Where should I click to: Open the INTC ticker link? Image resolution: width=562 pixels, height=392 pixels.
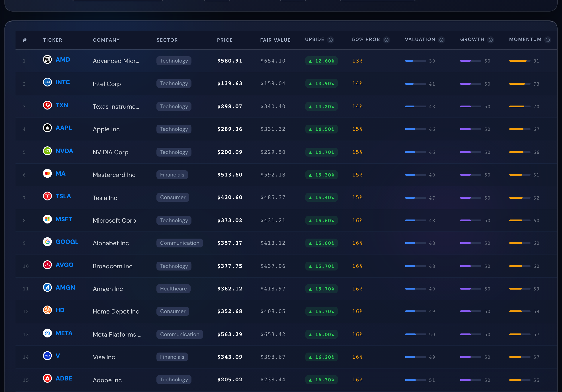pyautogui.click(x=63, y=82)
